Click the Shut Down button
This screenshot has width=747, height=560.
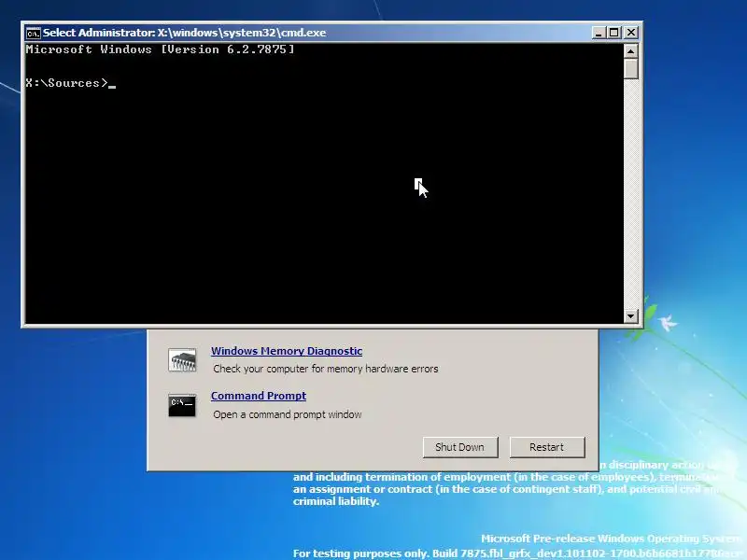(460, 447)
